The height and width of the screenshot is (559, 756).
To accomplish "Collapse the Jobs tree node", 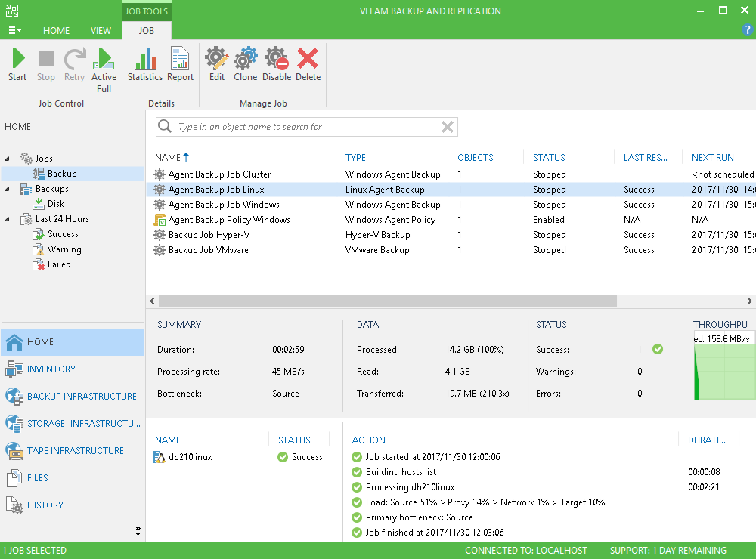I will [8, 159].
